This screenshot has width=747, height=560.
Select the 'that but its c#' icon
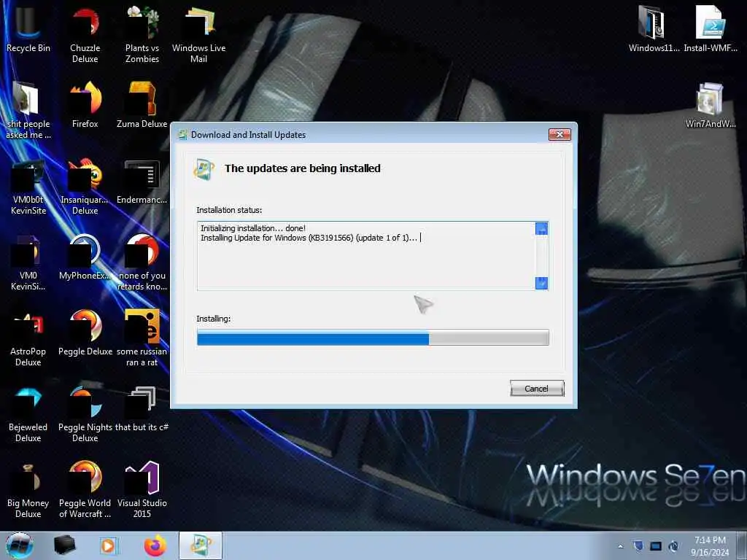click(142, 408)
